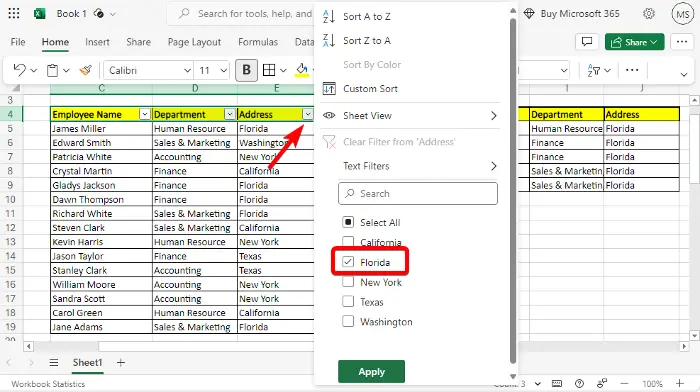Viewport: 700px width, 392px height.
Task: Click the sort and filter ribbon icon
Action: (594, 70)
